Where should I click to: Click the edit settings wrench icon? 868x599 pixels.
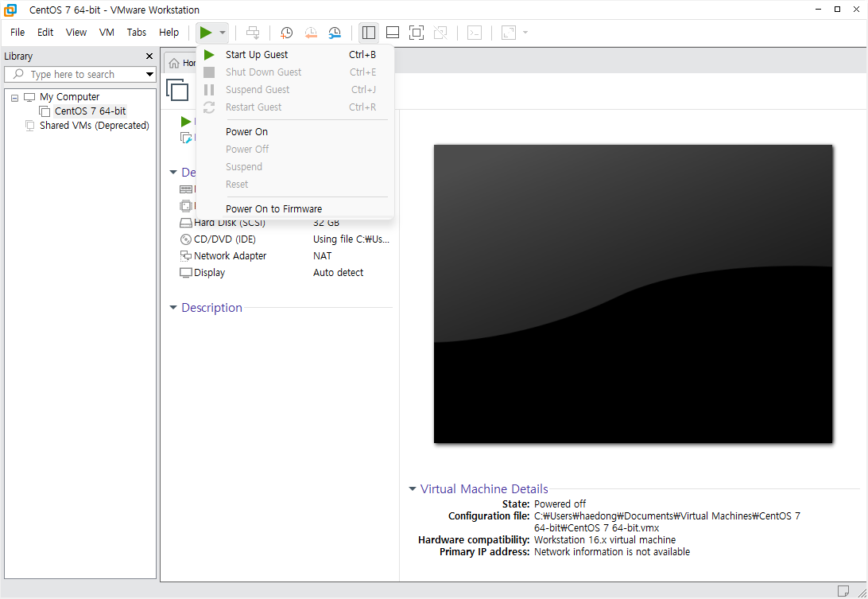186,138
